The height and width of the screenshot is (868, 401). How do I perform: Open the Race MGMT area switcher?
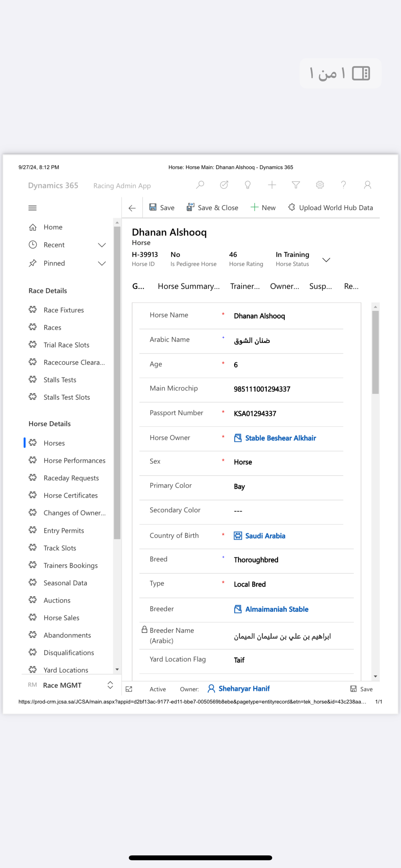pos(110,685)
